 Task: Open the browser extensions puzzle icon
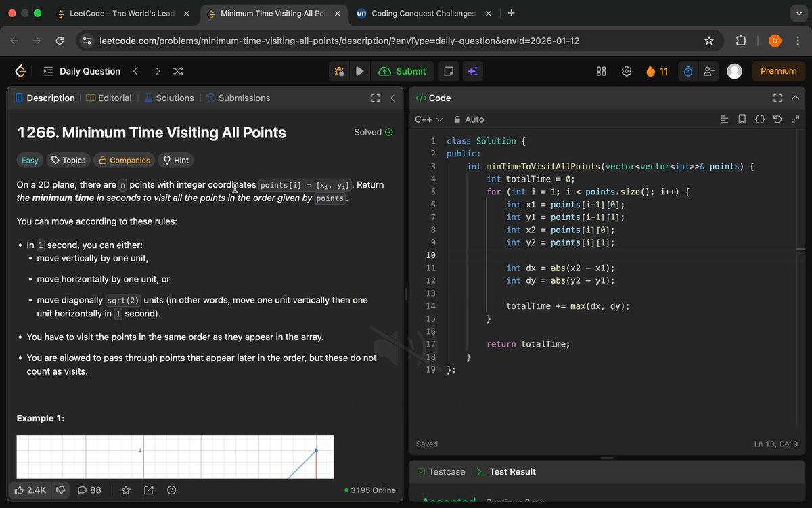[741, 41]
